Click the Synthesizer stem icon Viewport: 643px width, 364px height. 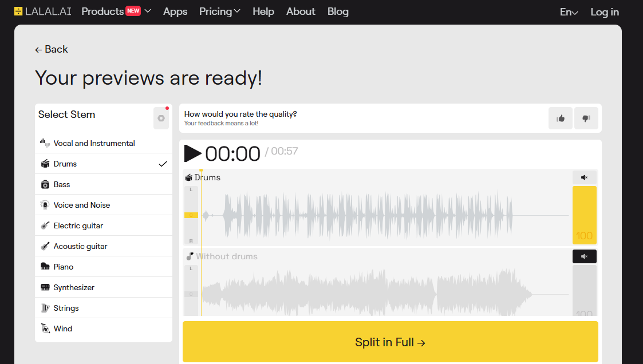coord(45,287)
